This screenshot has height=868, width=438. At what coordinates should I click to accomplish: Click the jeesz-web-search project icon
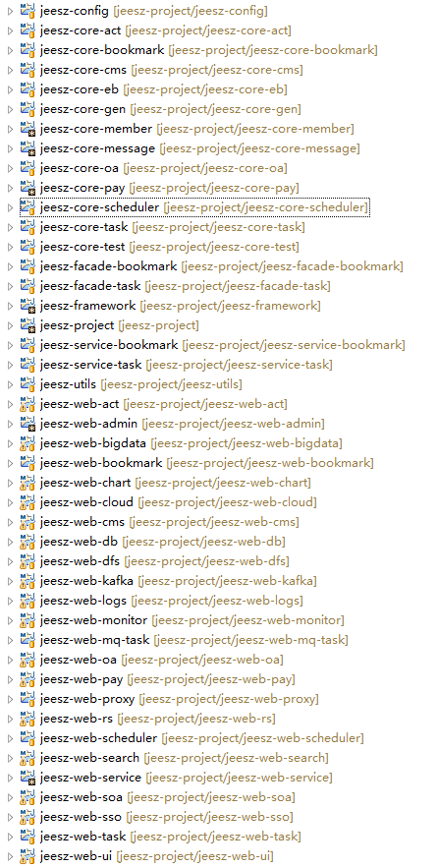tap(27, 757)
